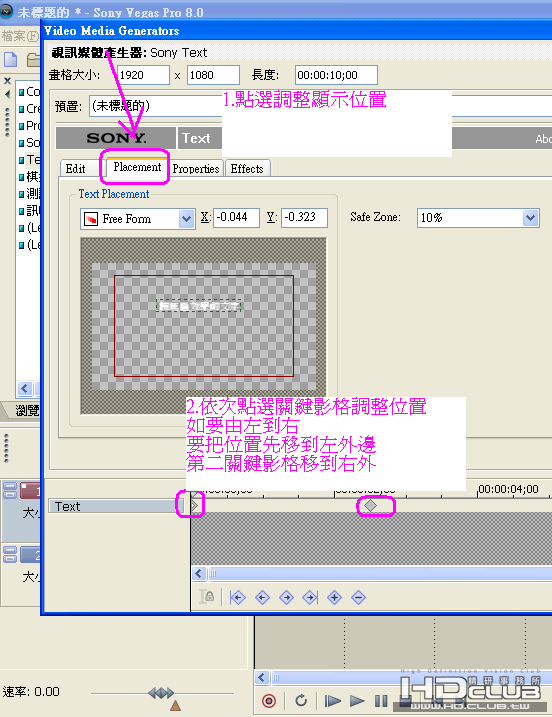Switch to the Effects tab
This screenshot has width=552, height=717.
point(247,169)
